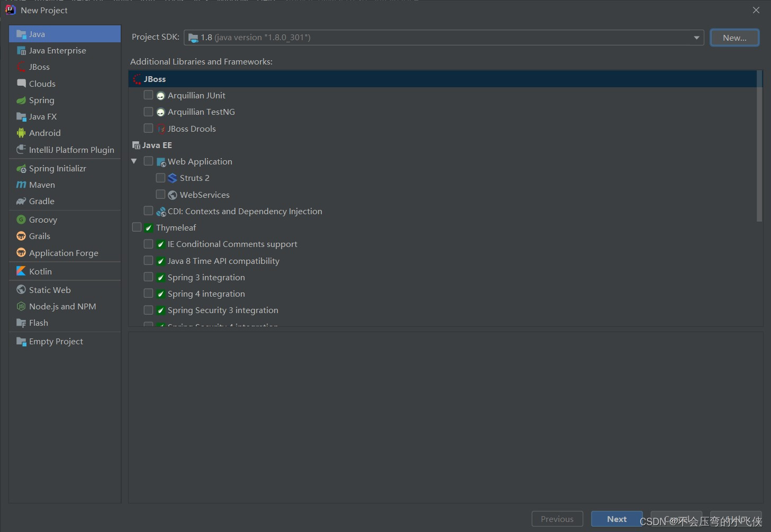Viewport: 771px width, 532px height.
Task: Click the JBoss icon in left sidebar
Action: coord(21,67)
